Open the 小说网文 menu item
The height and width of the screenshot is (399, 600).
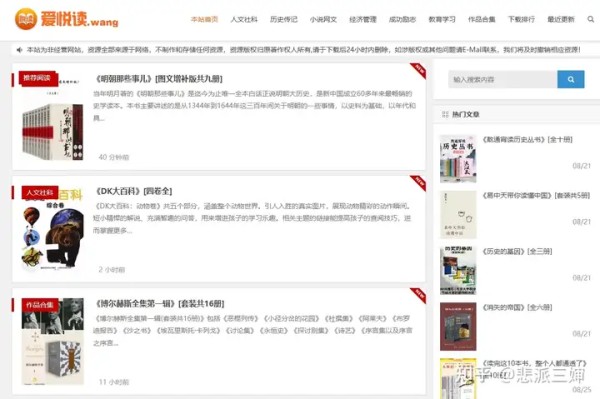click(x=323, y=19)
